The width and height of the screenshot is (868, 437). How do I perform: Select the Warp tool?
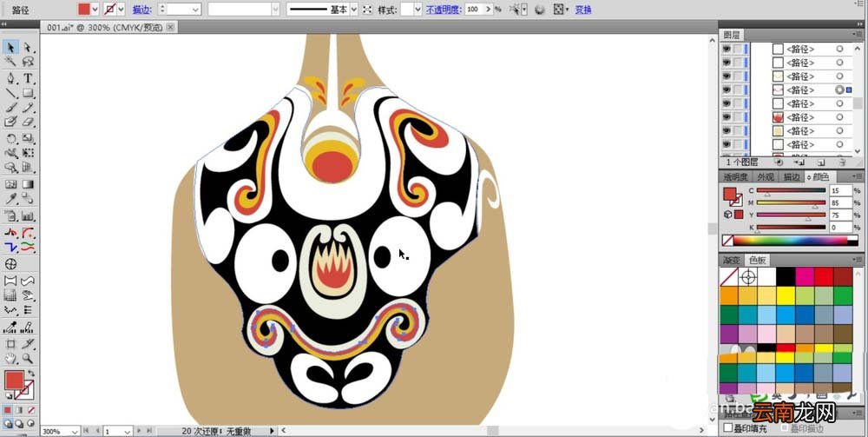(x=10, y=153)
